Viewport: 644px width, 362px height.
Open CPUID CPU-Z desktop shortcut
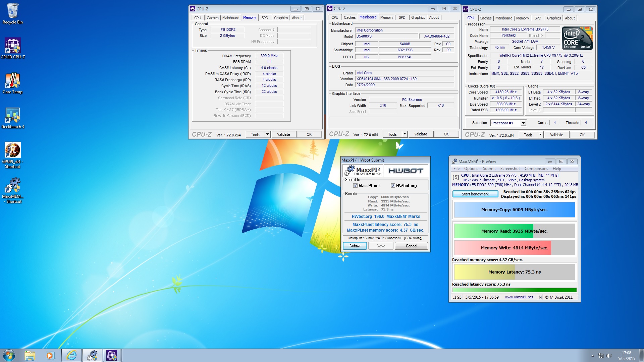point(13,48)
